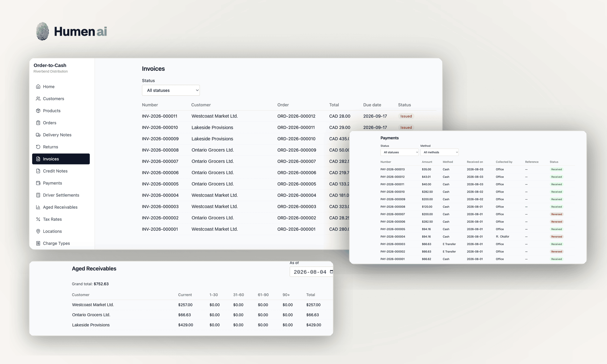Viewport: 607px width, 364px height.
Task: Click the Humen ai fingerprint logo
Action: 42,31
